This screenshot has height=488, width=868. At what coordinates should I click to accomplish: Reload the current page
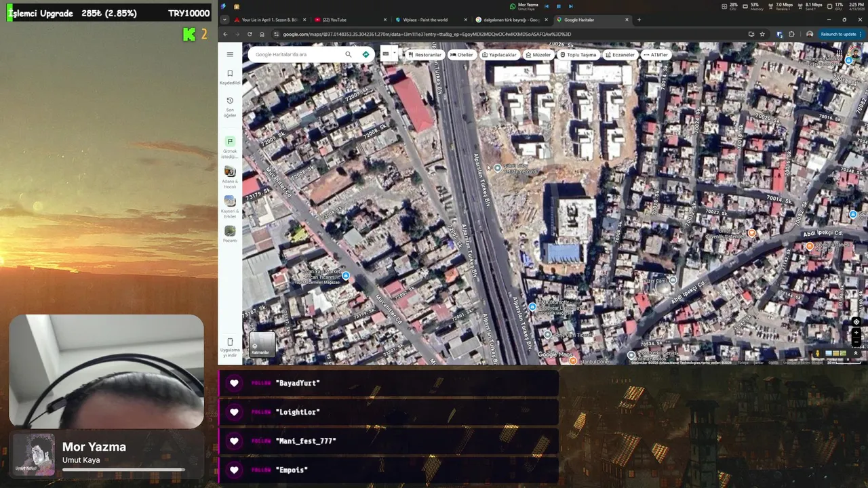[250, 34]
